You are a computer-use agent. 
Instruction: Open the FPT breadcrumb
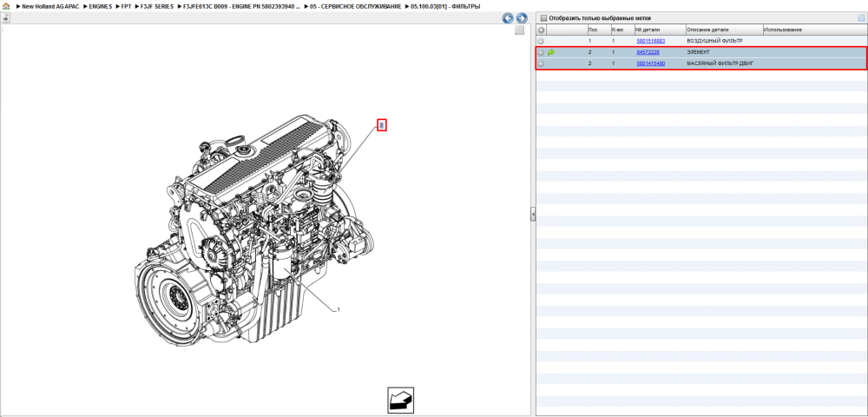(x=126, y=6)
